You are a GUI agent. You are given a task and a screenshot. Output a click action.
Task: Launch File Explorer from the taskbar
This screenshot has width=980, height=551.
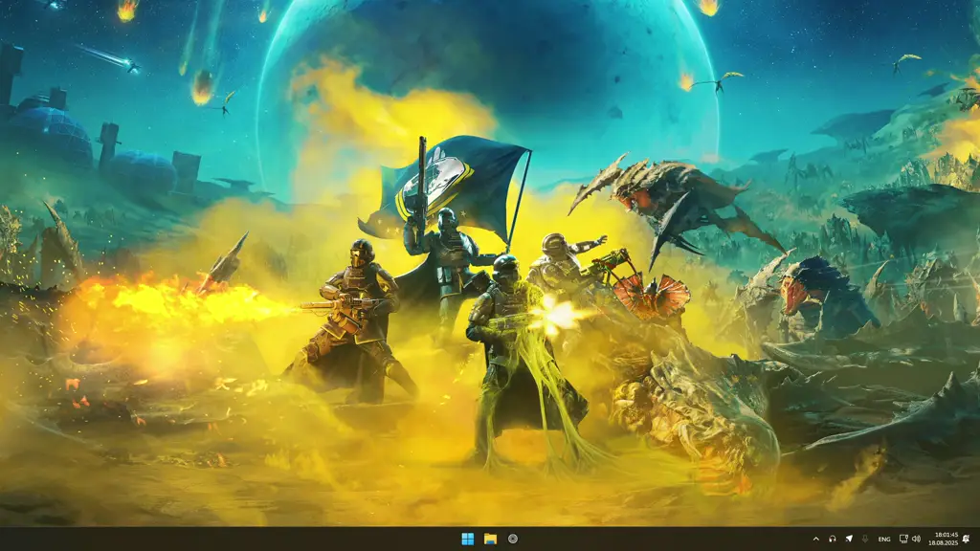pyautogui.click(x=490, y=539)
